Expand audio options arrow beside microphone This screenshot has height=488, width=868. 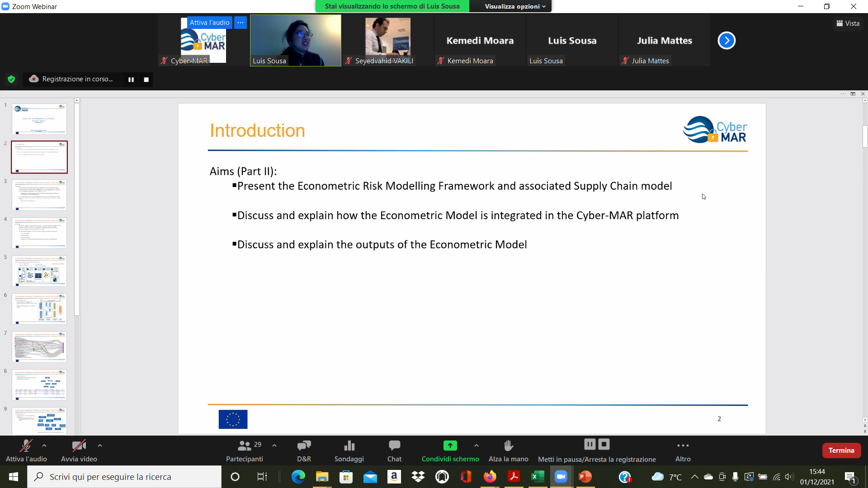(44, 446)
